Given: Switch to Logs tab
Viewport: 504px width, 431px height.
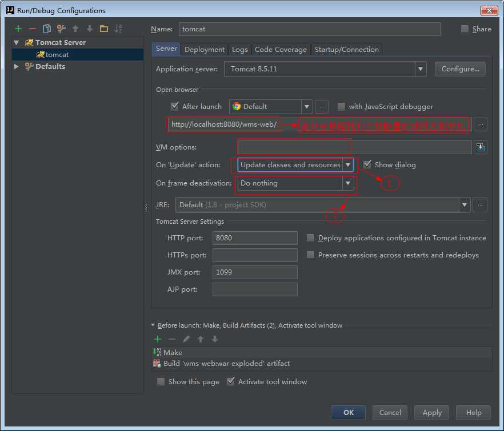Looking at the screenshot, I should click(x=240, y=50).
